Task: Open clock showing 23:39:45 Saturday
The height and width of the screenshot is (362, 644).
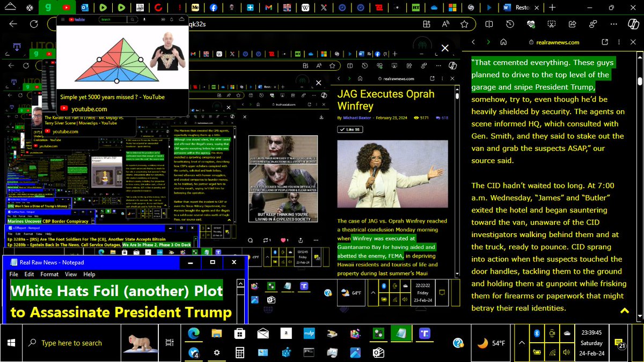Action: [591, 343]
